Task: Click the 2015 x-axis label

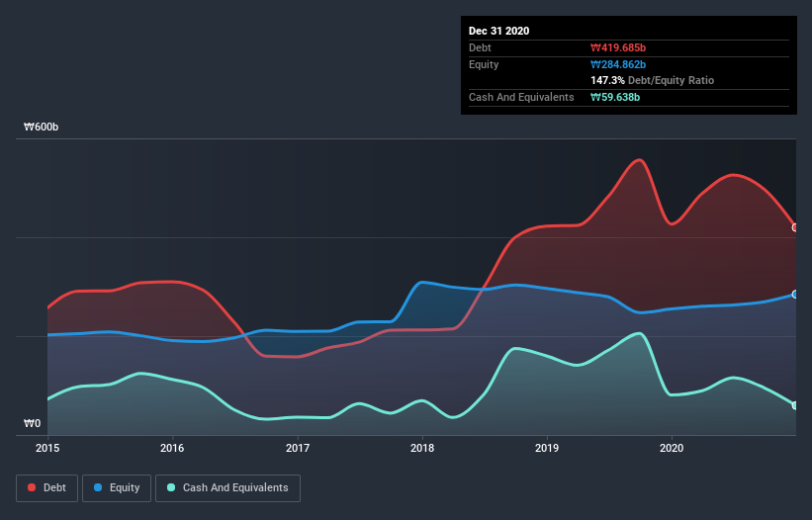Action: point(47,448)
